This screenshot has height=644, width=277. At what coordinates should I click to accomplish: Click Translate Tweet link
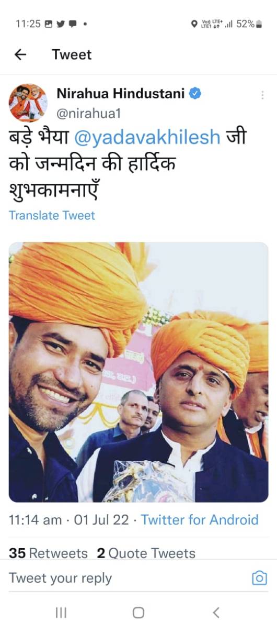tap(52, 215)
